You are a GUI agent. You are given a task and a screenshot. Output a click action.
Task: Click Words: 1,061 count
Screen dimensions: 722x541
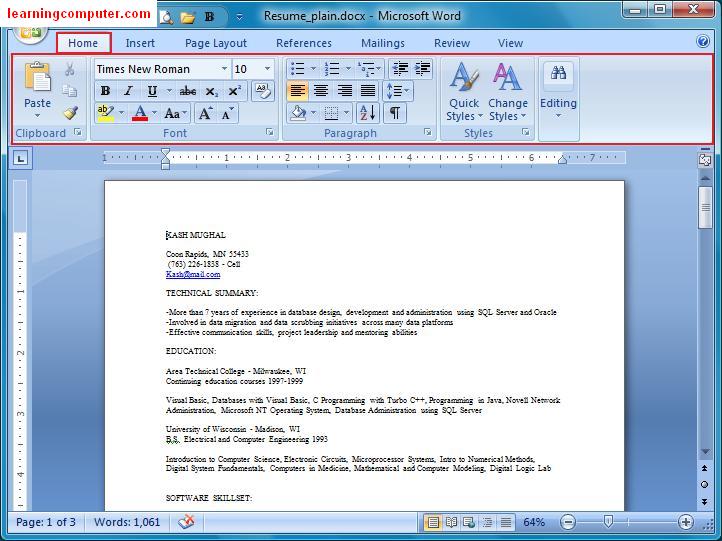[x=127, y=522]
